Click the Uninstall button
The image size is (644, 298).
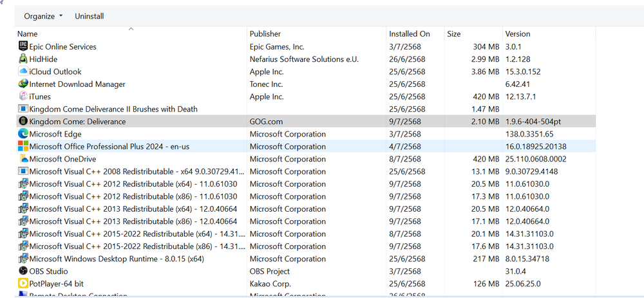point(89,17)
